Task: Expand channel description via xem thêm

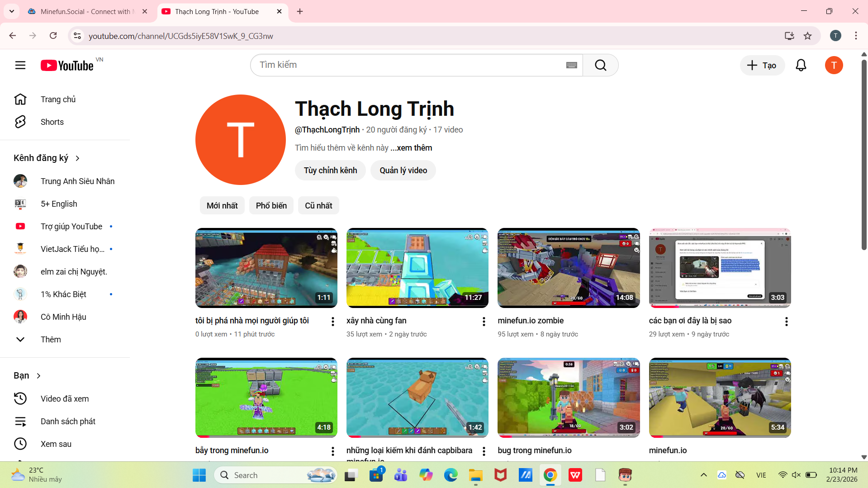Action: [x=411, y=148]
